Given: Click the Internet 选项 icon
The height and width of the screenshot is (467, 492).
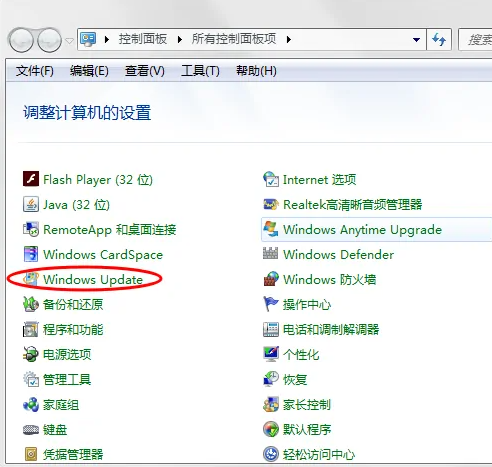Looking at the screenshot, I should pos(271,179).
